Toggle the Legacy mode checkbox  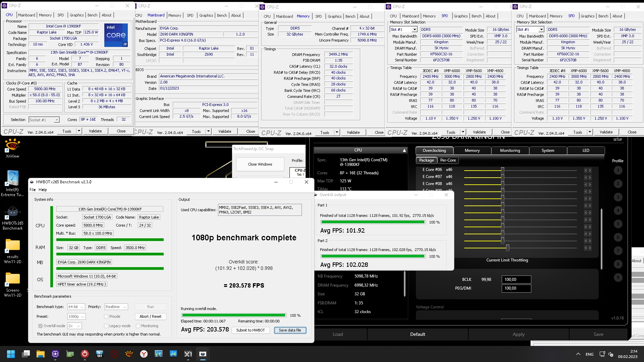(106, 326)
